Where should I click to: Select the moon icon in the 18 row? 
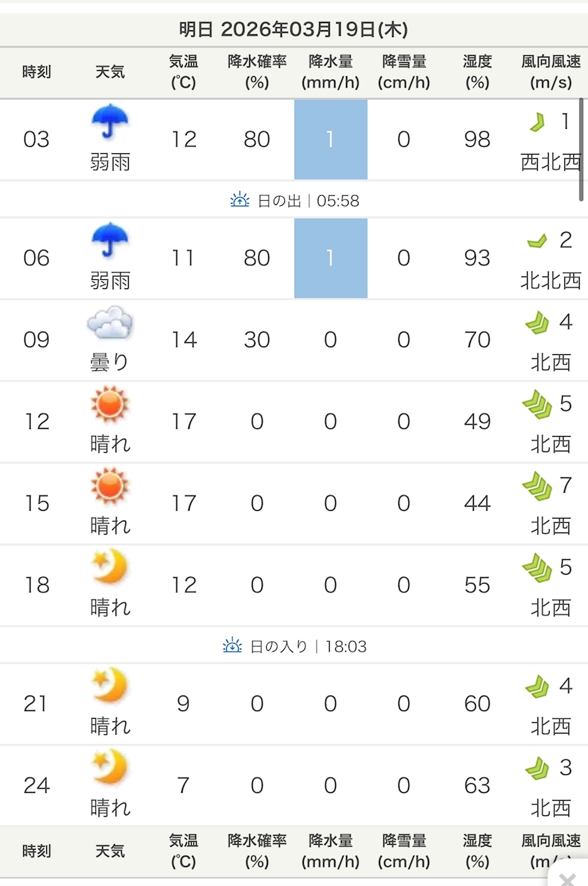coord(110,568)
